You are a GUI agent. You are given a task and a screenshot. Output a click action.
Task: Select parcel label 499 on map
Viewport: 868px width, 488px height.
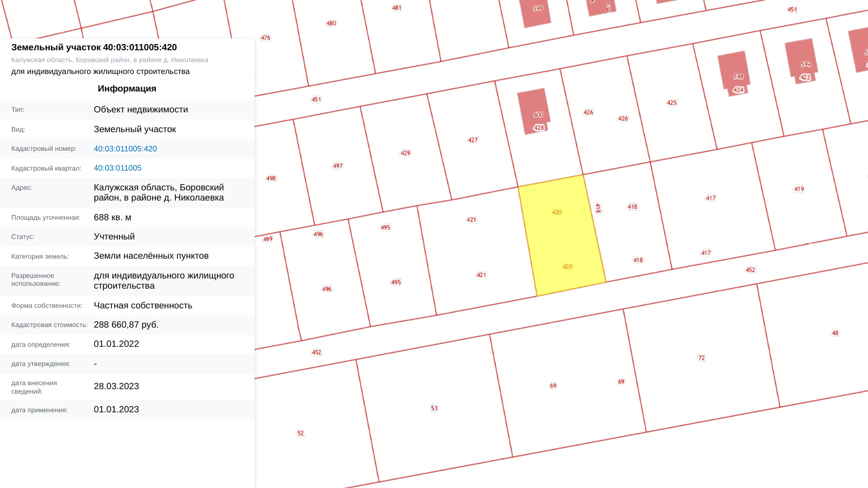(267, 239)
